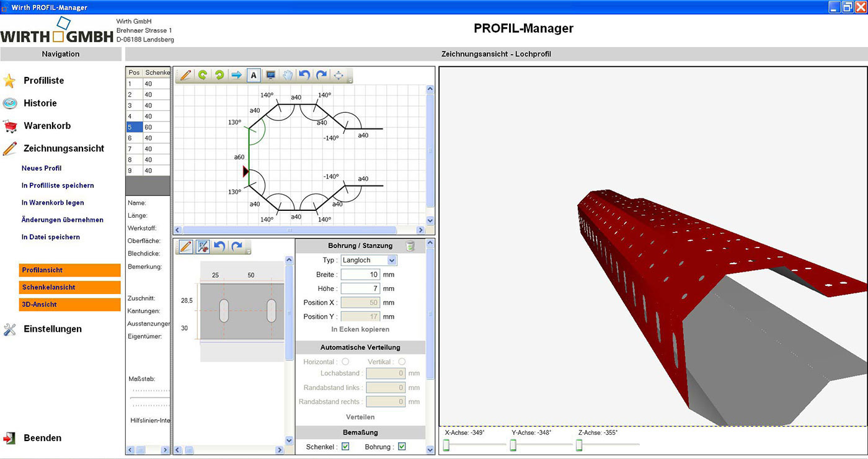Click the blue right arrow toolbar icon
Image resolution: width=868 pixels, height=459 pixels.
236,75
